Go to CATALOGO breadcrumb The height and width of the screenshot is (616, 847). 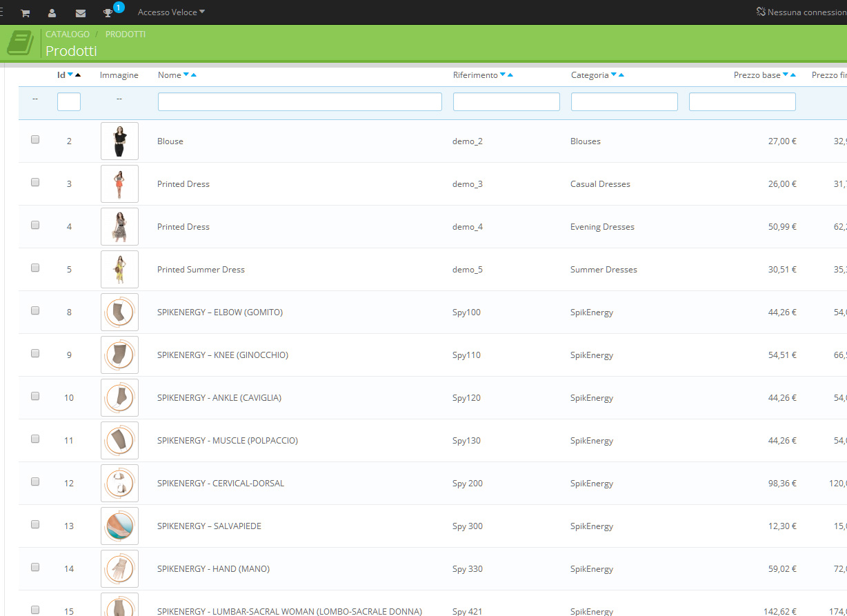click(68, 34)
